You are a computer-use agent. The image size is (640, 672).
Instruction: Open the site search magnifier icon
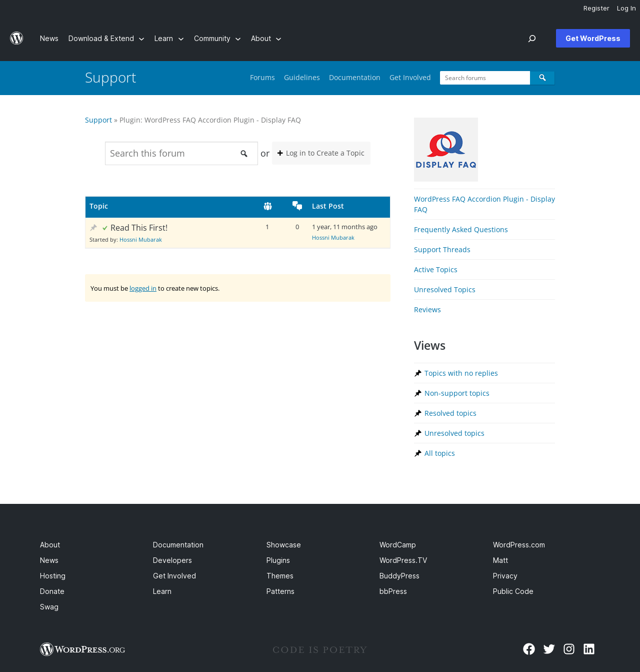pos(532,39)
